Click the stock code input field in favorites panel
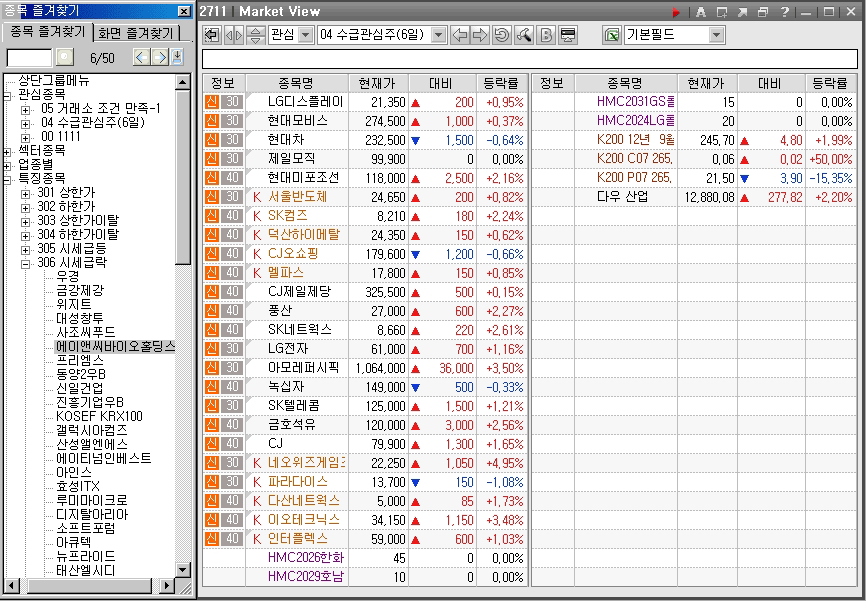The height and width of the screenshot is (601, 866). coord(29,57)
